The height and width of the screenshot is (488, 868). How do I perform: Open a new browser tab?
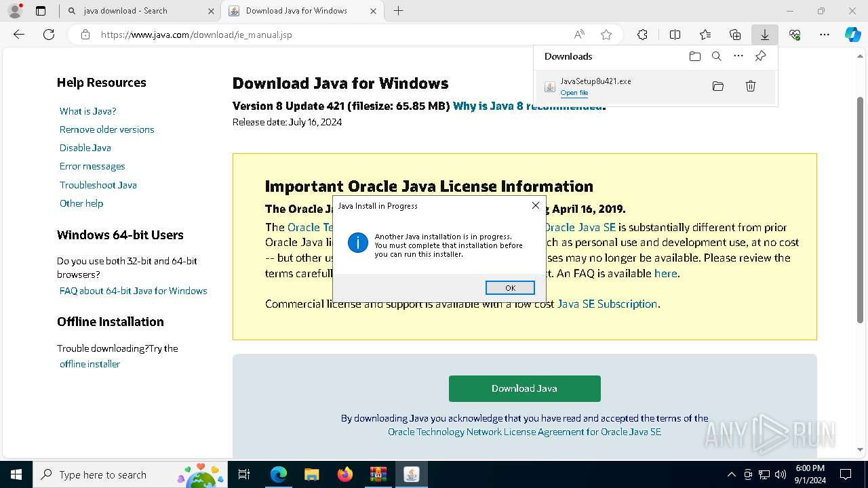pos(399,11)
